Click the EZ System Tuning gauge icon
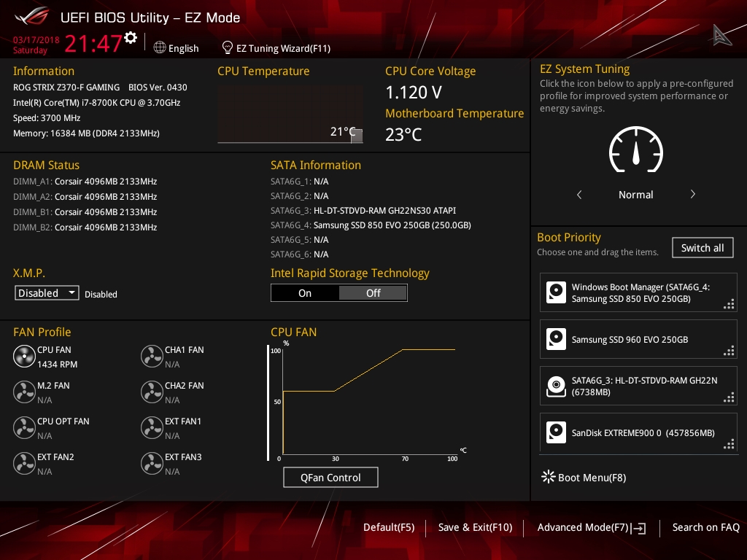 (636, 149)
